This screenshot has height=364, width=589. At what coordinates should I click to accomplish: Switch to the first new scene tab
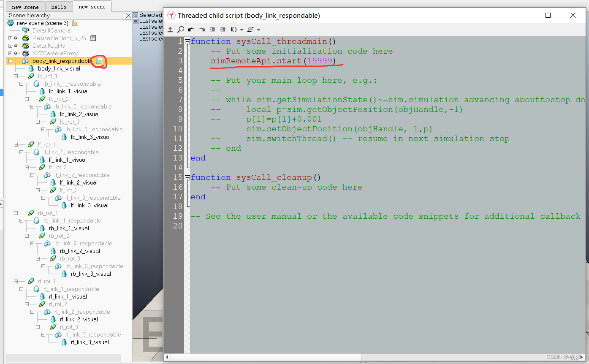(25, 6)
